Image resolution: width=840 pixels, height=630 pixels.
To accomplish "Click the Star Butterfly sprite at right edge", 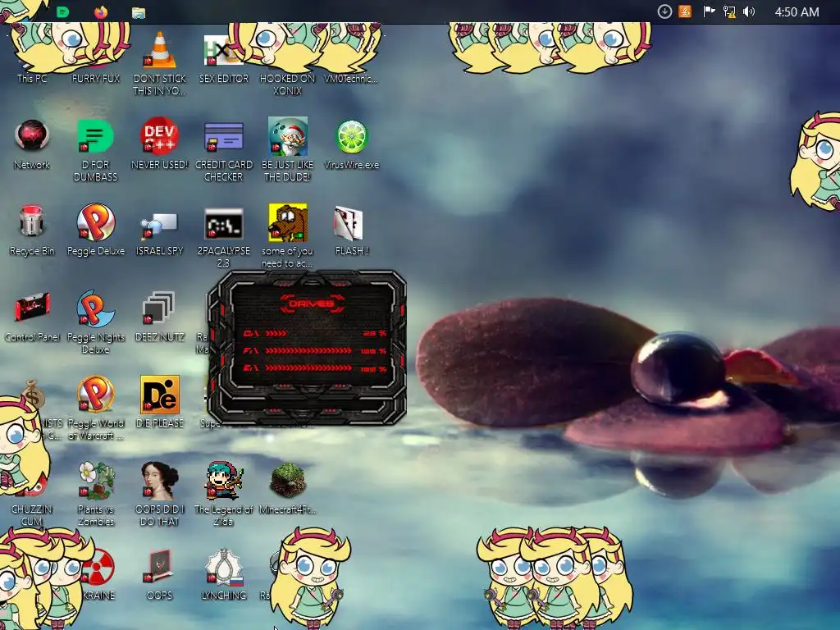I will [x=816, y=161].
